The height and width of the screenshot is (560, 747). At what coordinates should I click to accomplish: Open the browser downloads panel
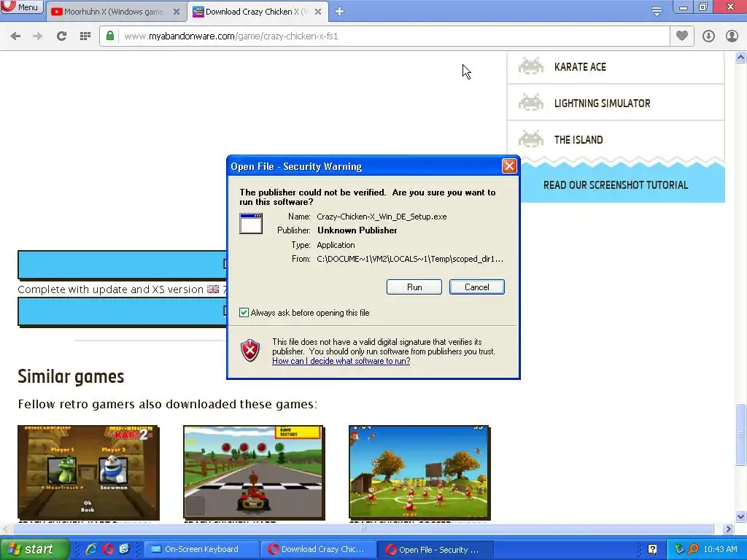click(708, 36)
